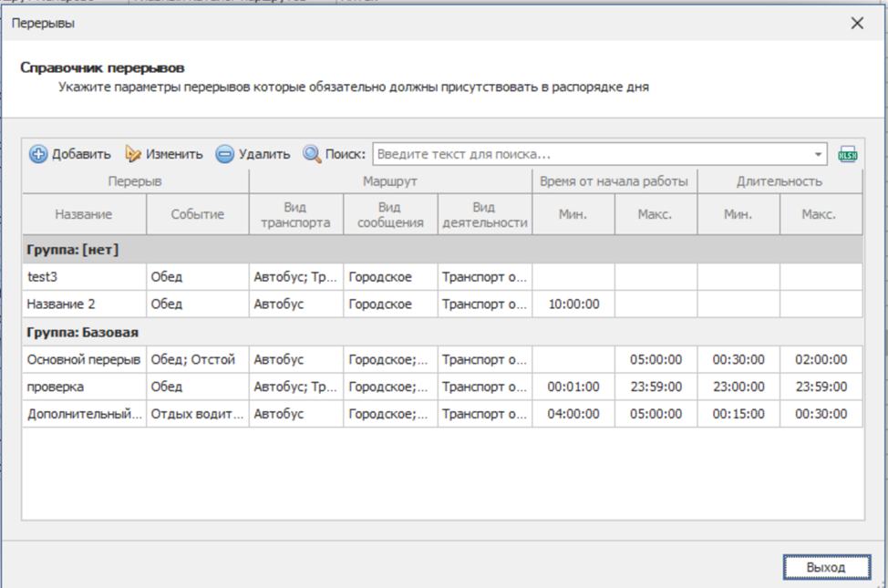Click the magnifier search icon

pyautogui.click(x=313, y=154)
